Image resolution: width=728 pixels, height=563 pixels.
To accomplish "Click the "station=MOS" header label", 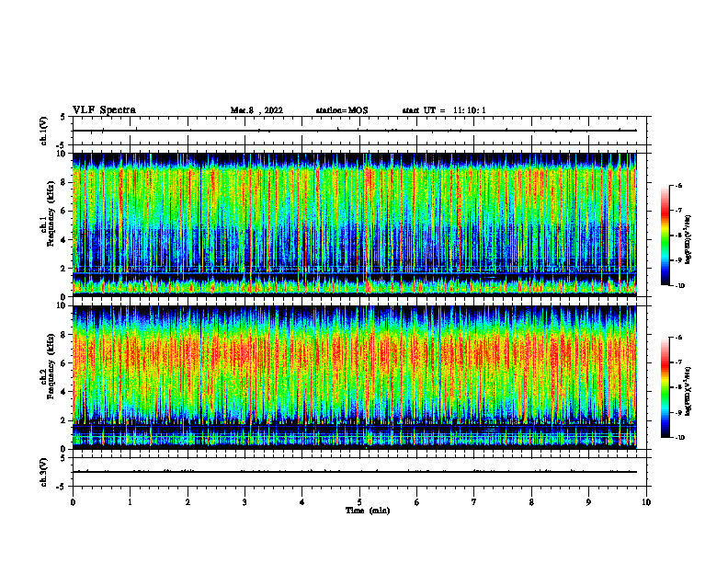I will click(x=342, y=110).
